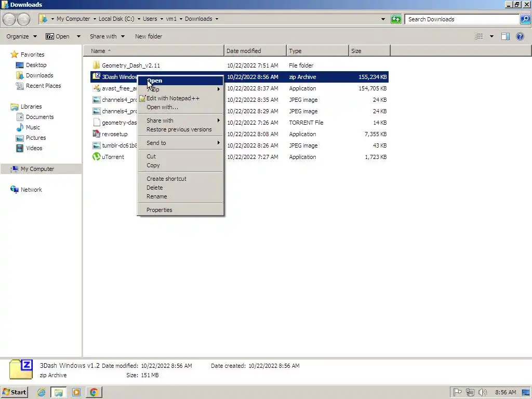
Task: Sort by the Date modified column header
Action: pos(255,51)
